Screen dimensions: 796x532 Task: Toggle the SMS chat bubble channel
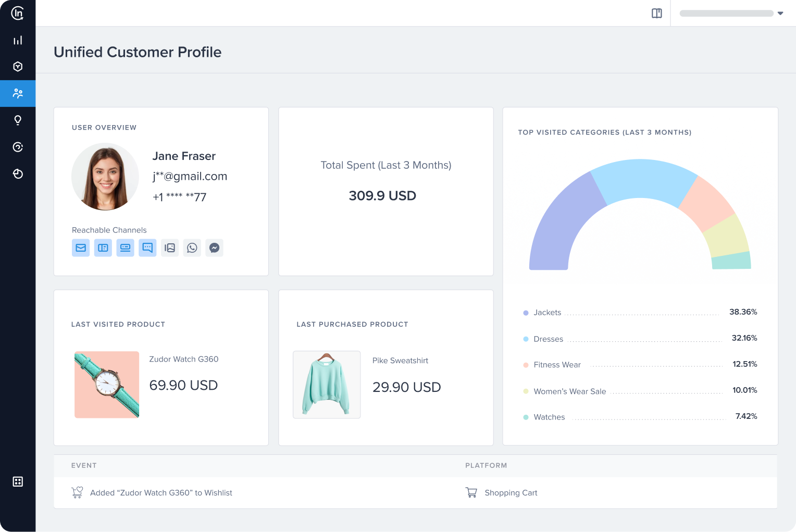point(147,248)
